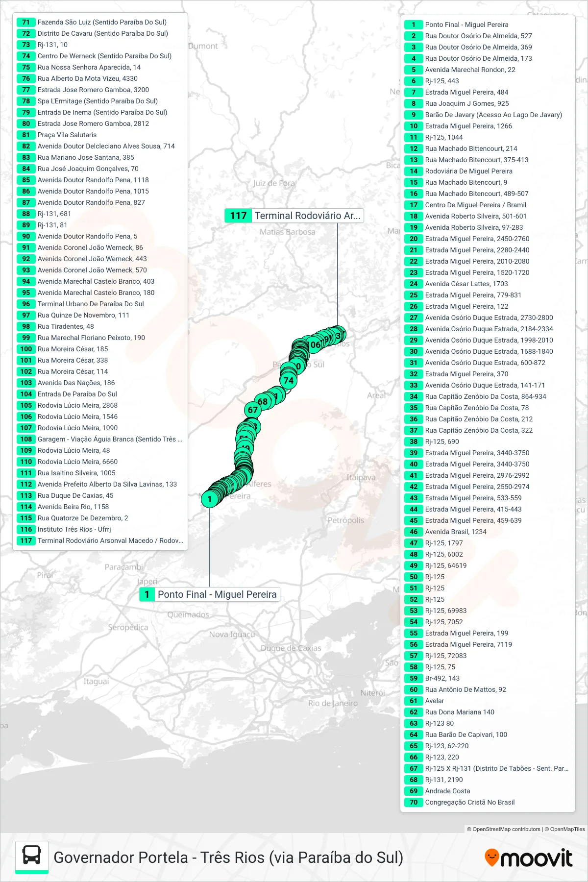Click the route title Governador Portela - Três Rios
Image resolution: width=588 pixels, height=882 pixels.
point(228,857)
